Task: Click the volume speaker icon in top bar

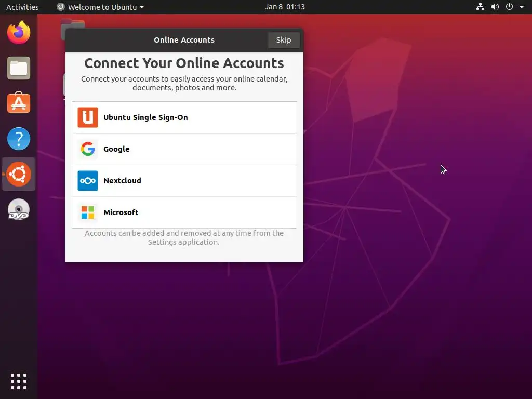Action: [495, 7]
